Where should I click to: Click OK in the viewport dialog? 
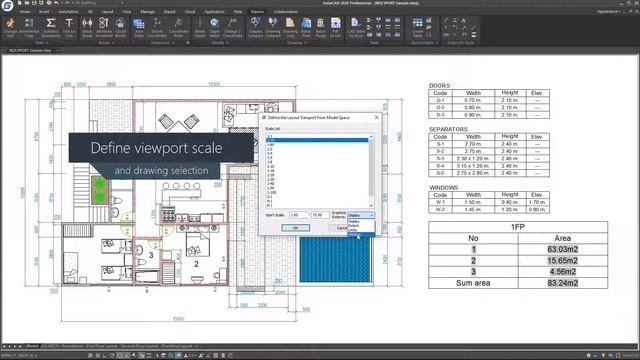296,228
